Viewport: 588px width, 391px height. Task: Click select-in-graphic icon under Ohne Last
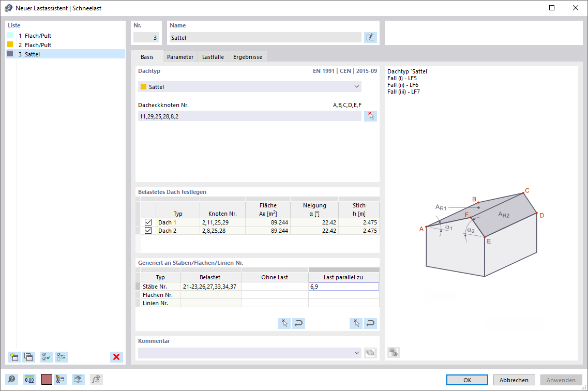pyautogui.click(x=284, y=323)
